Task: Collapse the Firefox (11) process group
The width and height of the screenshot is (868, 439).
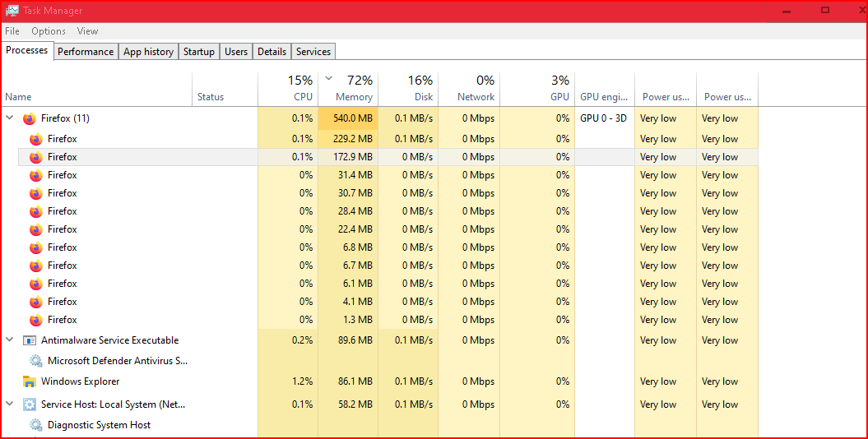Action: coord(9,118)
